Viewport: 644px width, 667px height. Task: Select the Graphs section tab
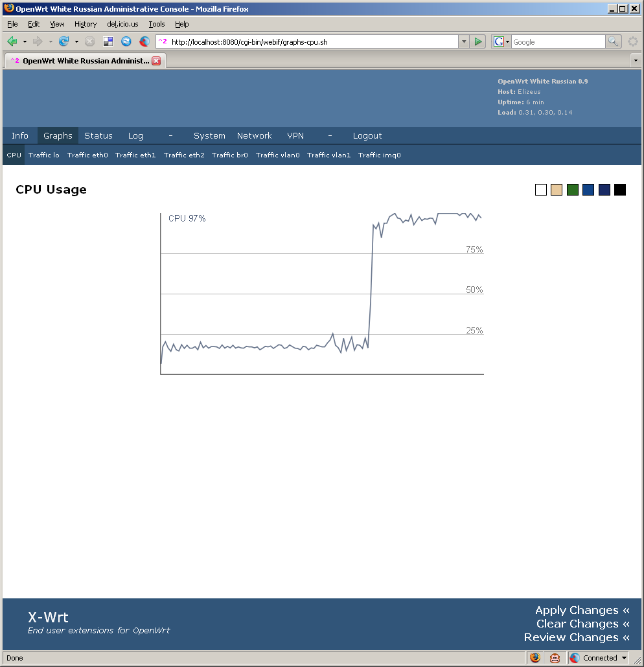[58, 136]
